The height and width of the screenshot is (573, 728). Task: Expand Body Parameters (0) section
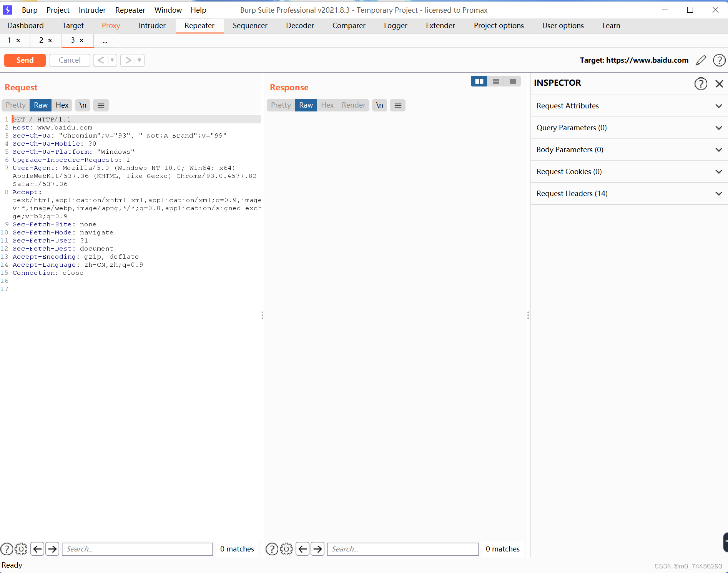click(x=629, y=149)
